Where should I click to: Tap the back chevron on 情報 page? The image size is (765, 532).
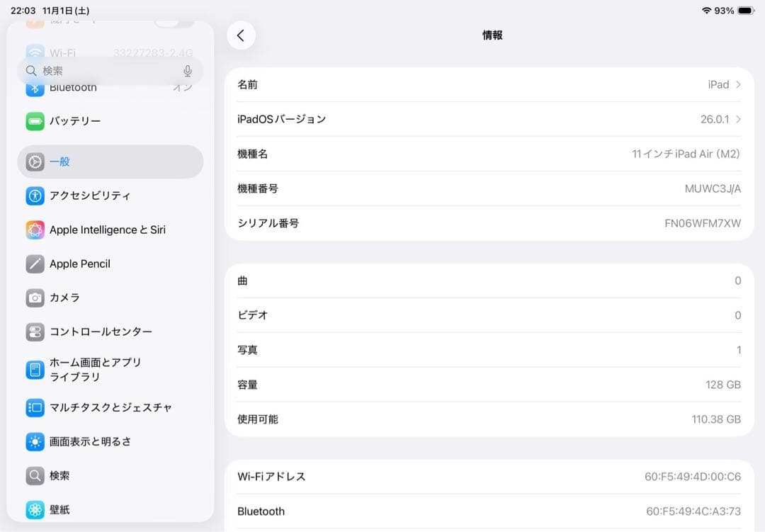(242, 35)
